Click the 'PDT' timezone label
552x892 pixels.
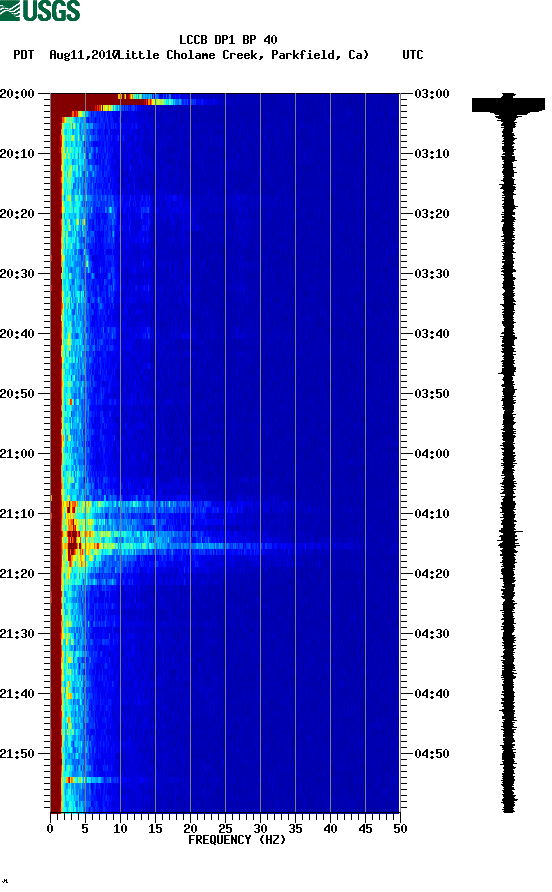(x=24, y=55)
